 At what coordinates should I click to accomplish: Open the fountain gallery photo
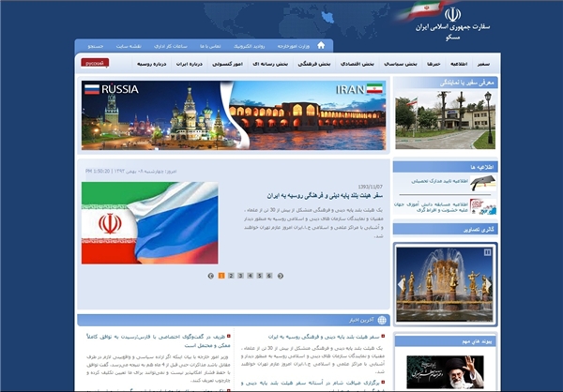(x=445, y=284)
